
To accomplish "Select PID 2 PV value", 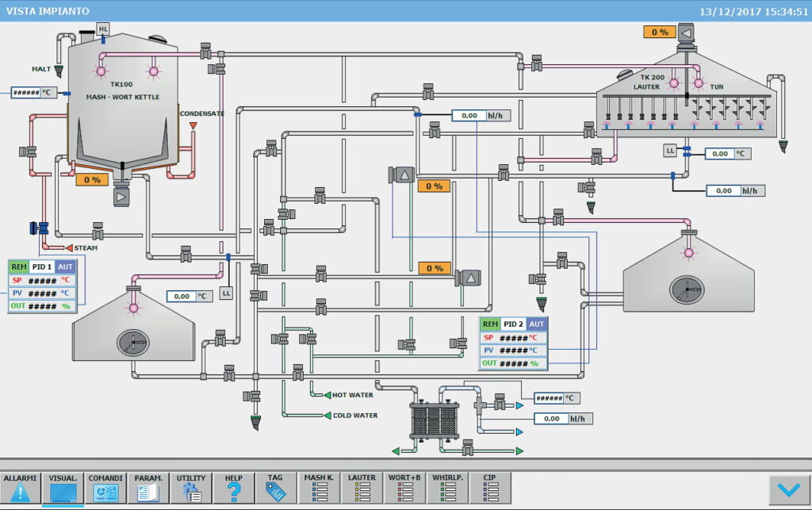I will coord(514,351).
